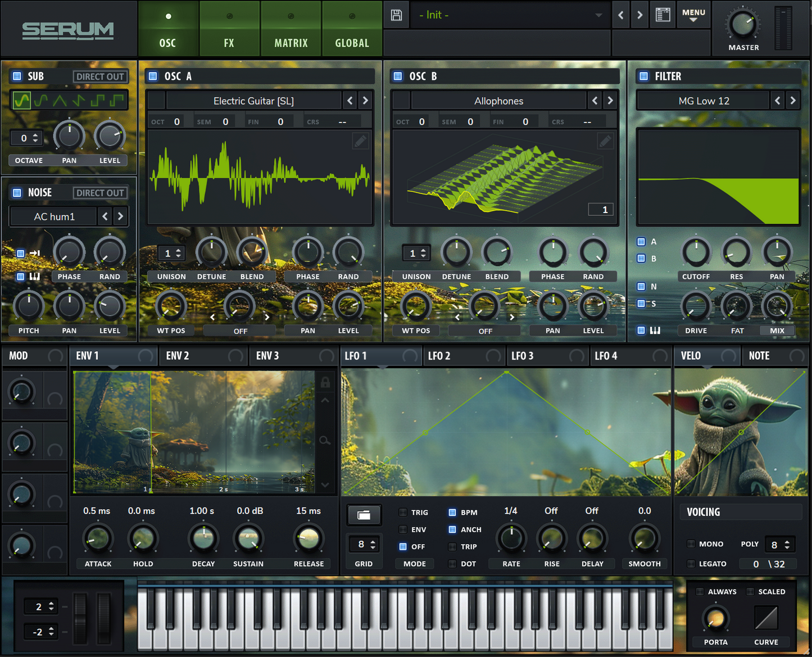Switch to the FX tab
Viewport: 812px width, 657px height.
tap(229, 29)
